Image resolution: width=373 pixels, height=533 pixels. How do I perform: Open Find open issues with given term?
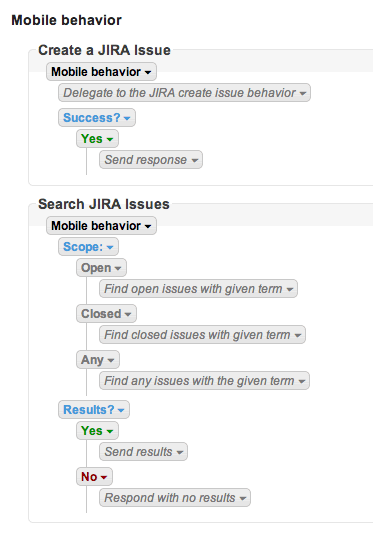[x=199, y=289]
